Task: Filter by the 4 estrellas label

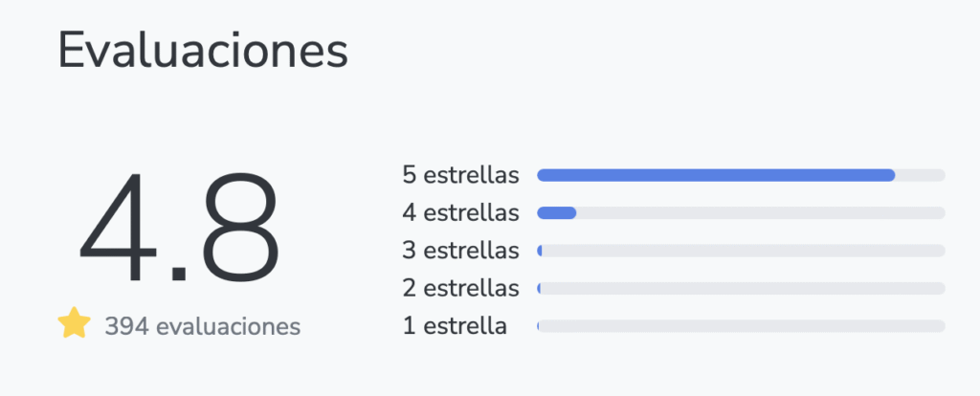Action: point(460,212)
